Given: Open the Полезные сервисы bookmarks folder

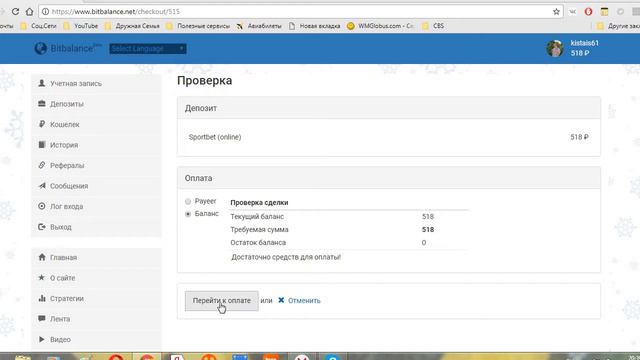Looking at the screenshot, I should (198, 26).
